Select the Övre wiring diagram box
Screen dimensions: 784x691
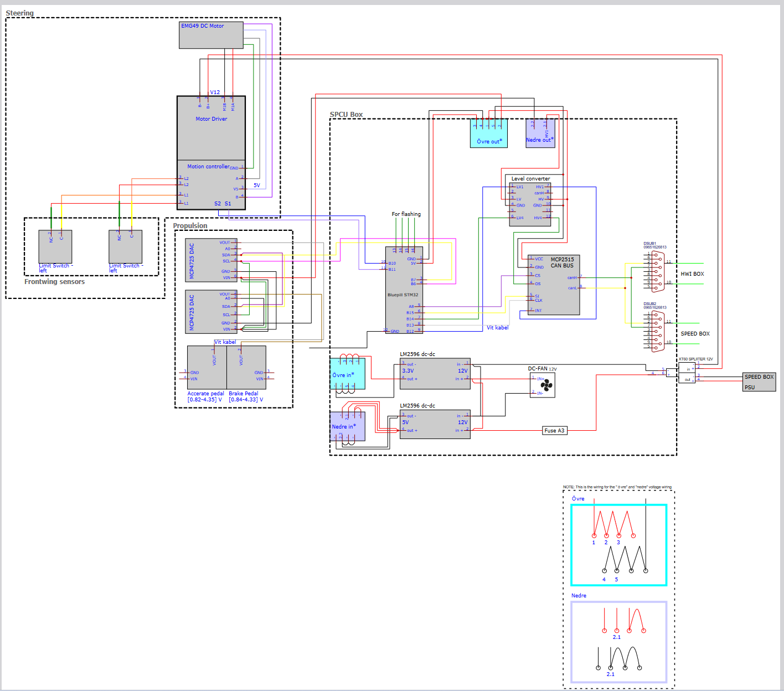[x=619, y=545]
